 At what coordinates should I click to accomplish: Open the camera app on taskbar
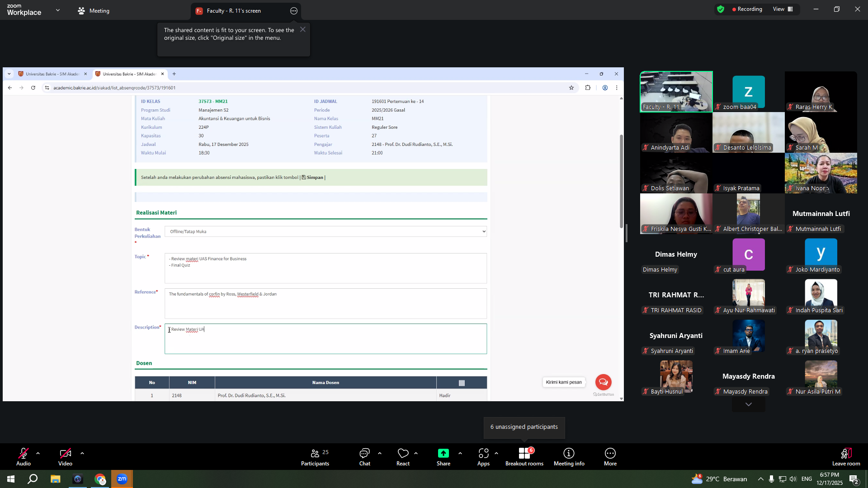tap(78, 479)
